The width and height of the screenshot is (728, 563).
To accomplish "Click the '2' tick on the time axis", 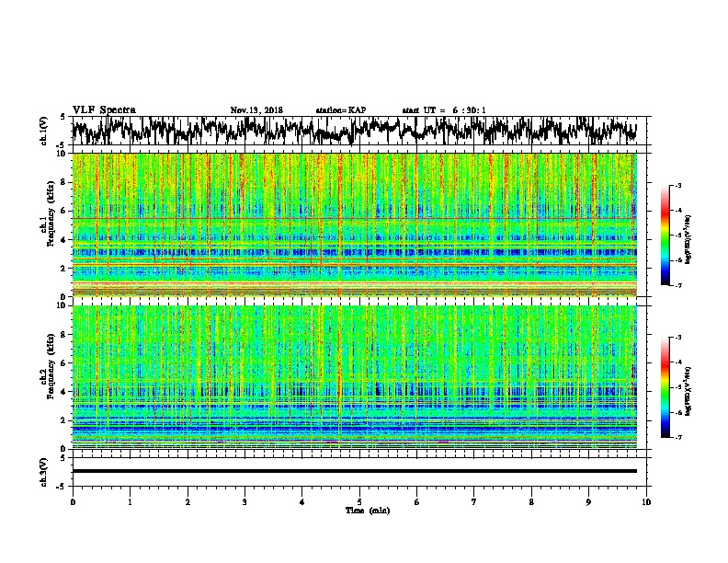I will (188, 502).
